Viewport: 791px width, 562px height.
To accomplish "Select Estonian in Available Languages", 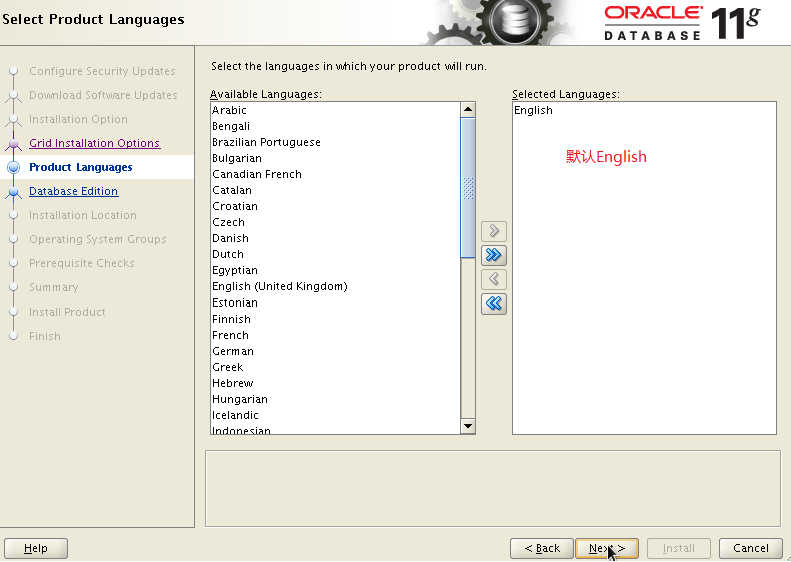I will point(335,303).
